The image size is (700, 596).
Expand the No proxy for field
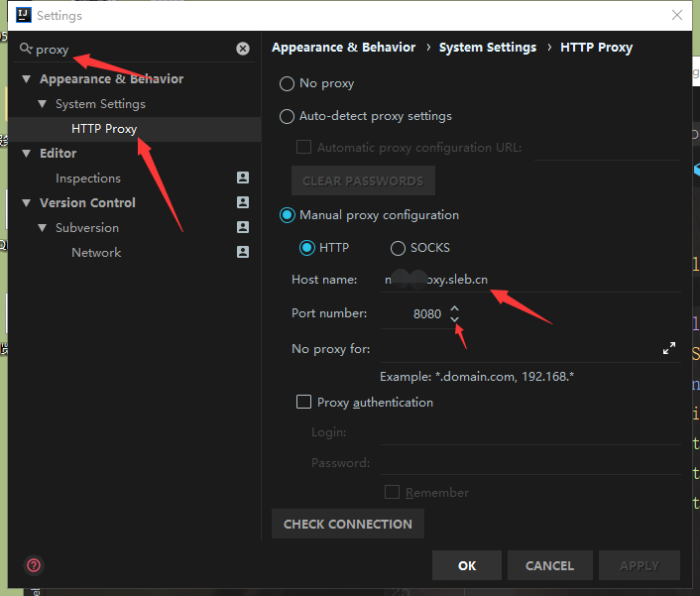668,348
